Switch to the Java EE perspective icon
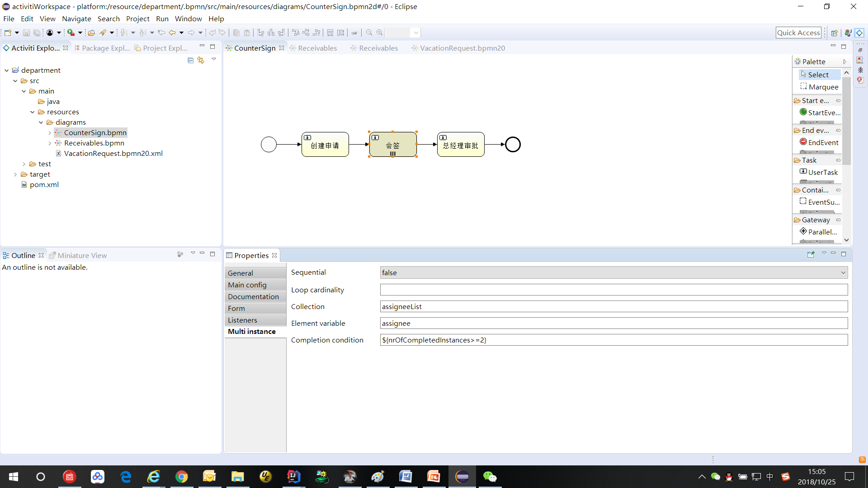Viewport: 868px width, 488px height. click(848, 33)
